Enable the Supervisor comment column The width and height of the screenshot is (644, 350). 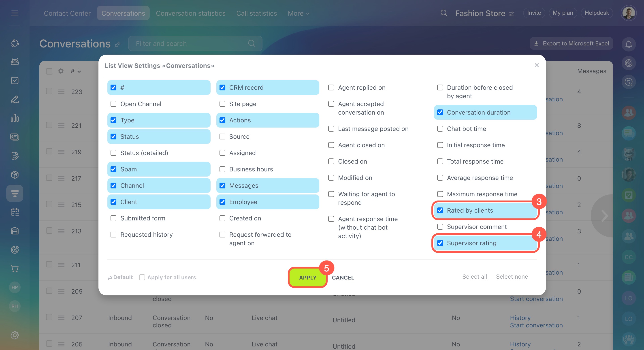coord(440,226)
